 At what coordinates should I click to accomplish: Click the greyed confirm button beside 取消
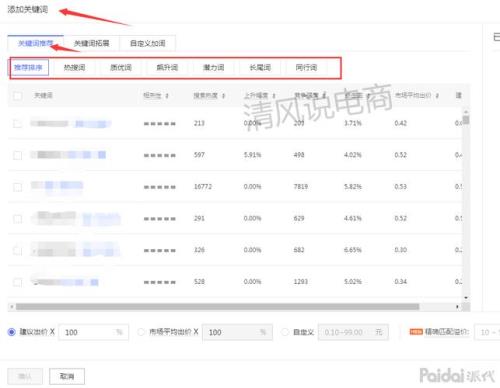pos(25,376)
